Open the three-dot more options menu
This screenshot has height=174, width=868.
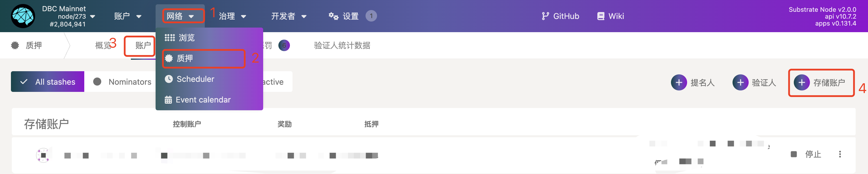coord(840,154)
